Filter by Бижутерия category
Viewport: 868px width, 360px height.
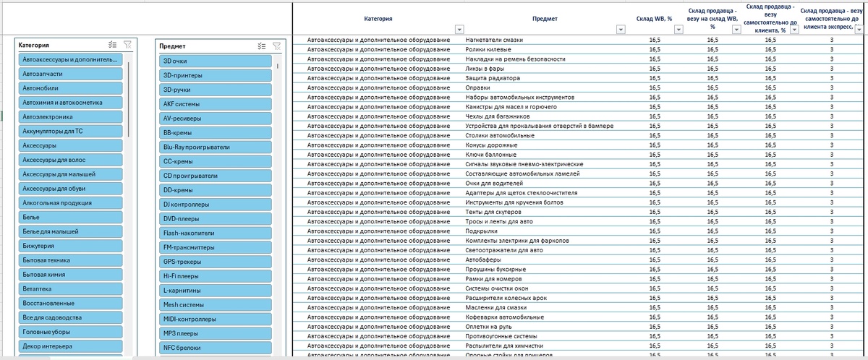69,246
